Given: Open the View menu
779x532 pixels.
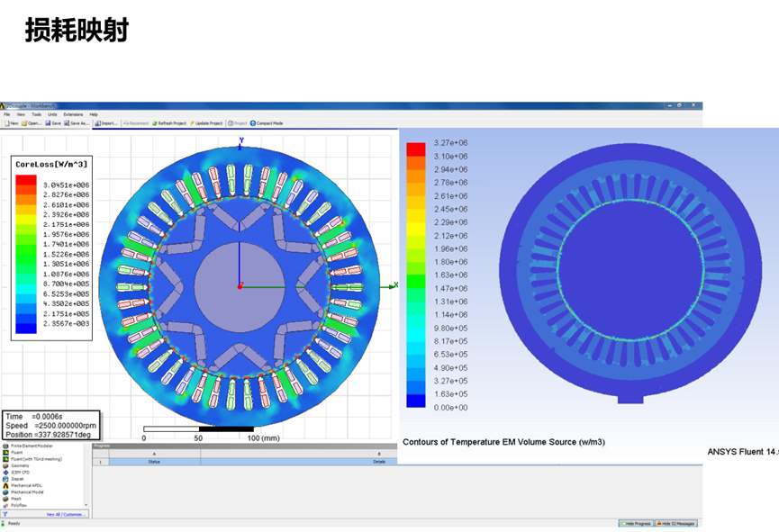Looking at the screenshot, I should [x=21, y=114].
